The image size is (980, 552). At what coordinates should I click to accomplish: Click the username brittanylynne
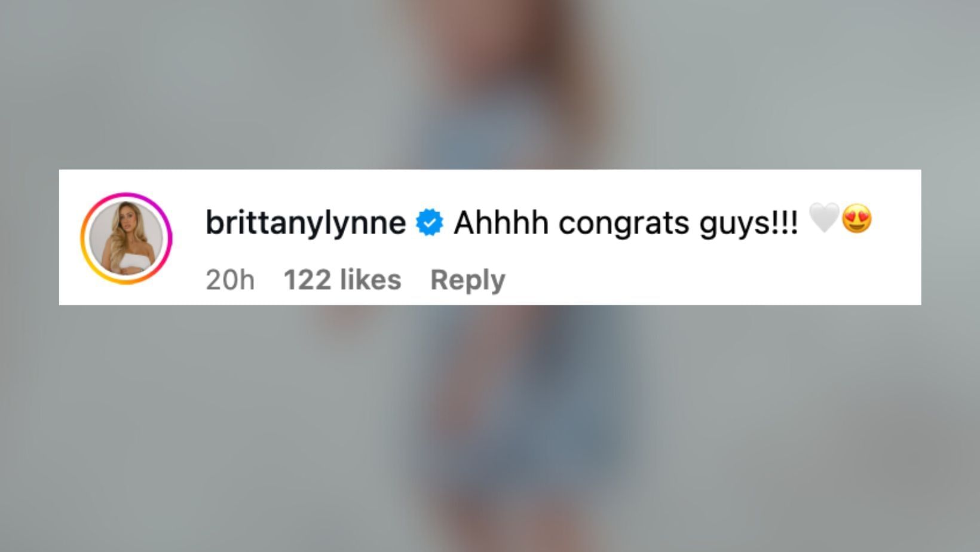point(305,222)
